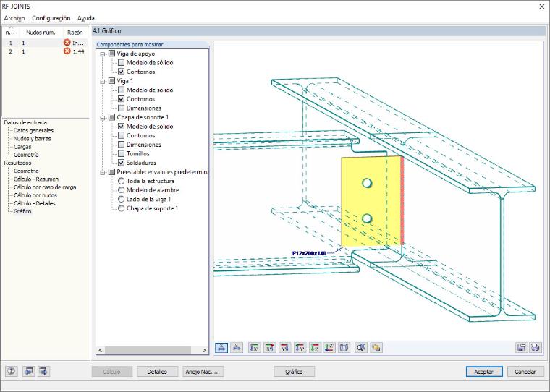Save the graphic with the disk icon
Image resolution: width=550 pixels, height=392 pixels.
coord(522,347)
